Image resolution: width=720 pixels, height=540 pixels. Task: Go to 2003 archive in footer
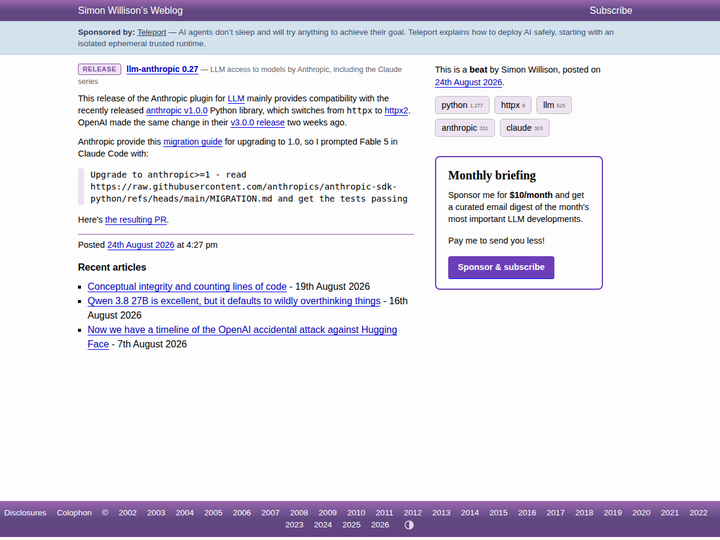(156, 513)
